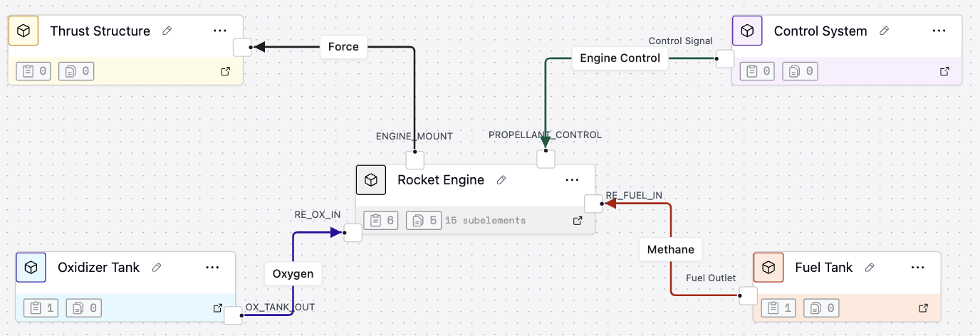Select the Fuel Tank title text
Viewport: 980px width, 336px height.
(x=824, y=268)
